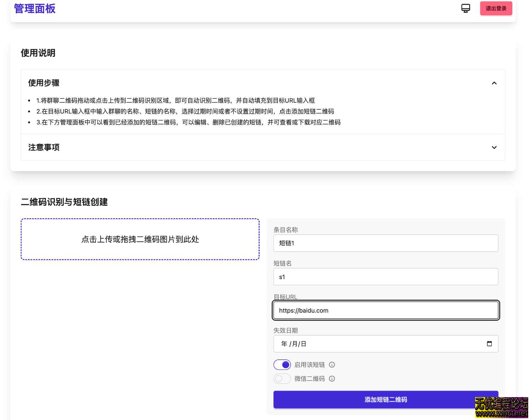The width and height of the screenshot is (530, 420).
Task: Open the info tooltip beside 微信二维码
Action: click(332, 378)
